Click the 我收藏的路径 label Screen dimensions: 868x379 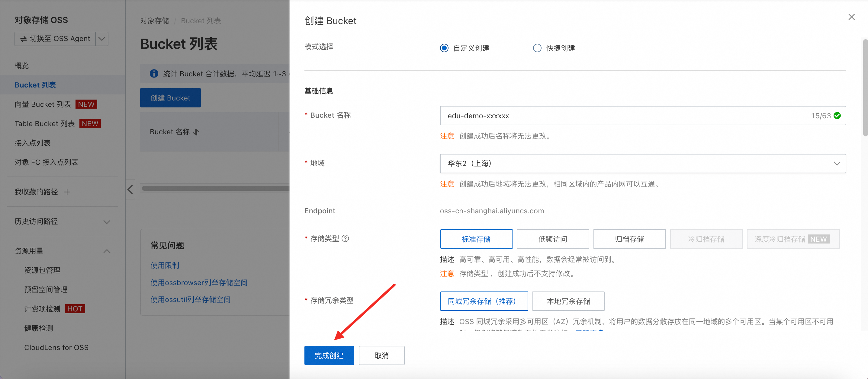coord(36,192)
